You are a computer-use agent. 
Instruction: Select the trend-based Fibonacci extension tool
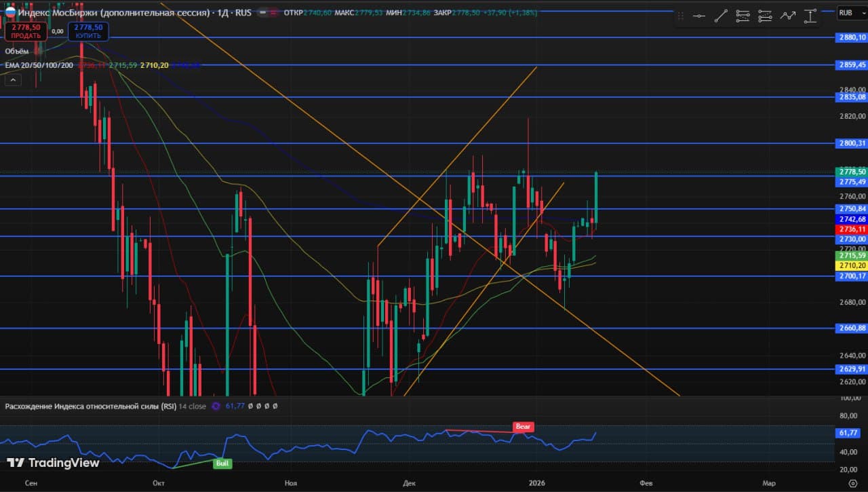point(765,16)
